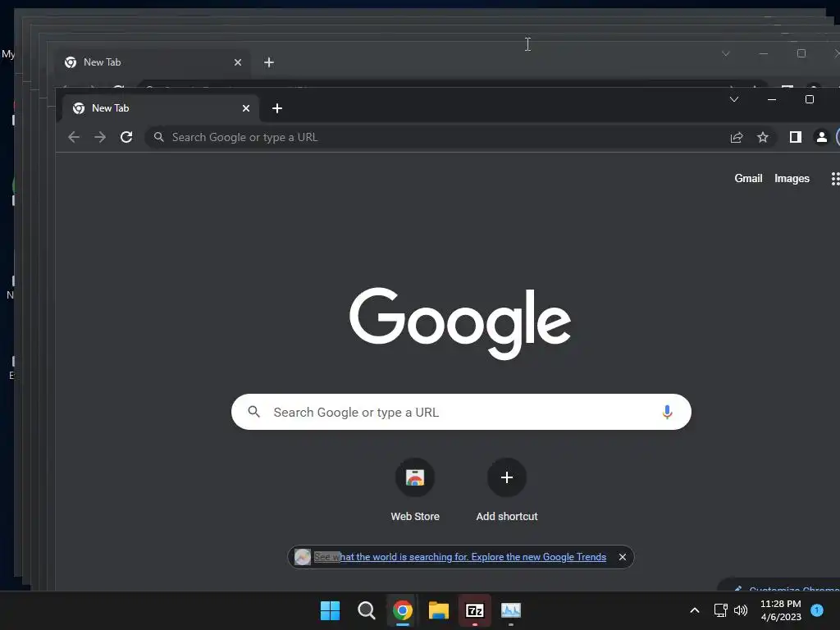
Task: Minimize the front Chrome window
Action: point(771,99)
